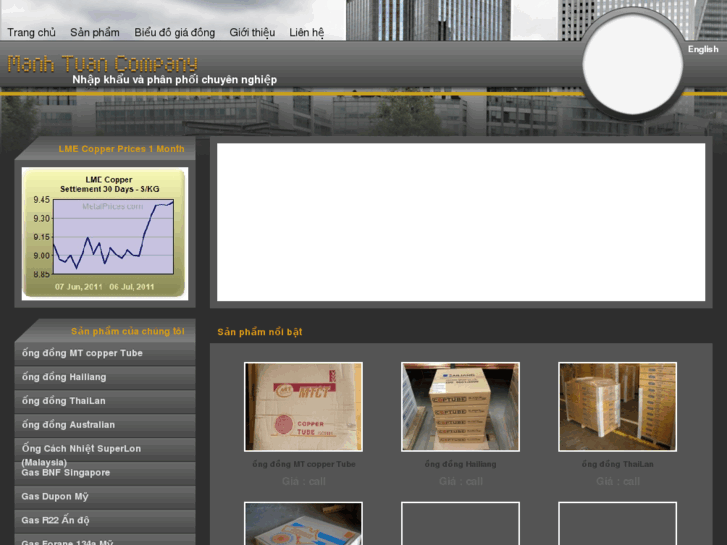Open Gas BNF Singapore category

[105, 473]
